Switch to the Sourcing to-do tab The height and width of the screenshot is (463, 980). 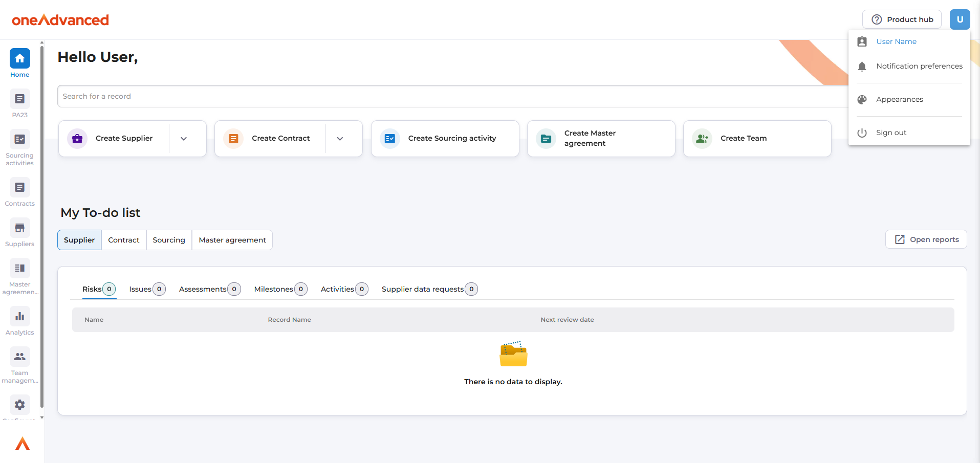click(x=169, y=240)
